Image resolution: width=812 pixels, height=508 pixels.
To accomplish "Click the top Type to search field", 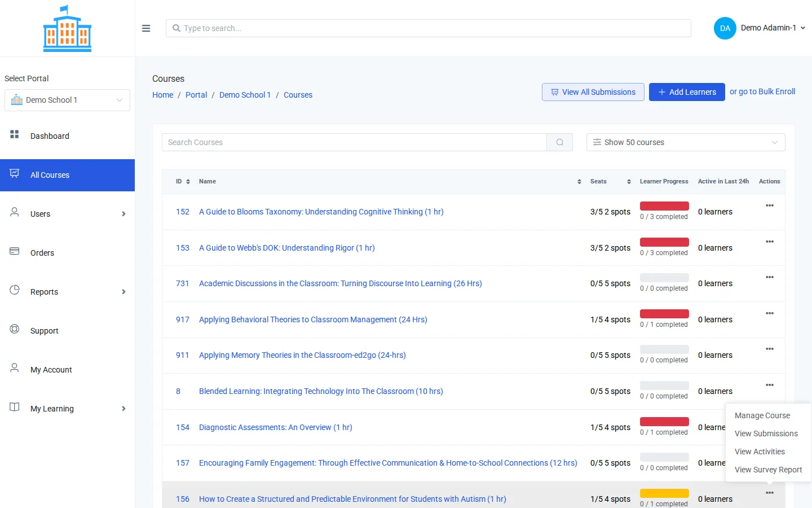I will 429,28.
